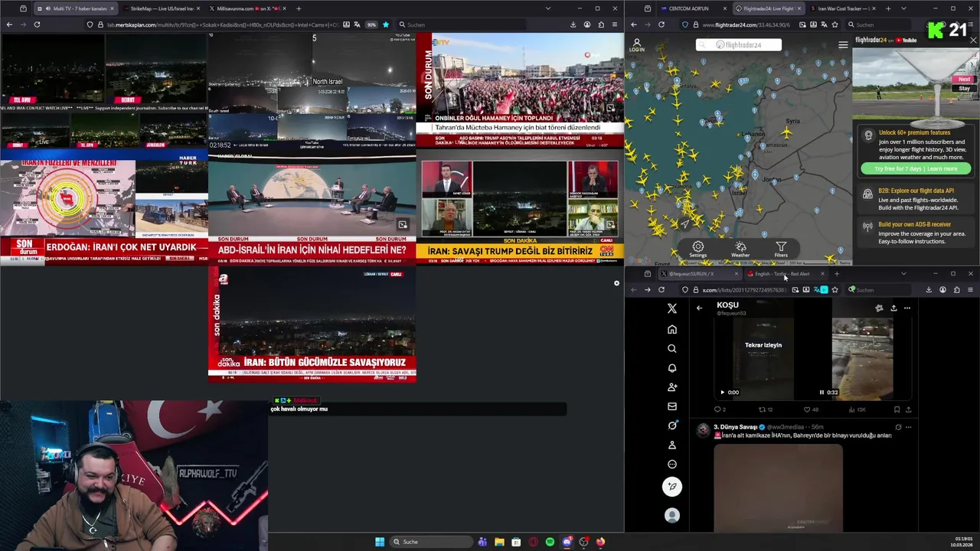
Task: Open Build your own ADS-B receiver link
Action: pyautogui.click(x=914, y=224)
